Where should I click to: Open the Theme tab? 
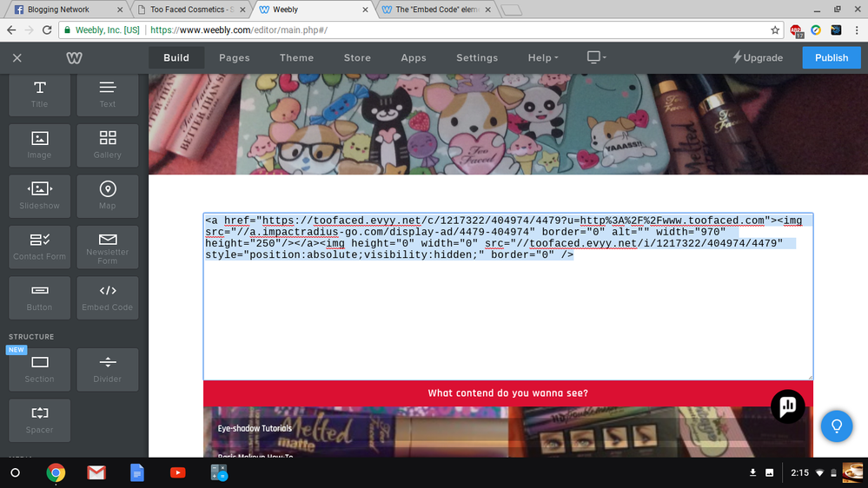coord(296,57)
